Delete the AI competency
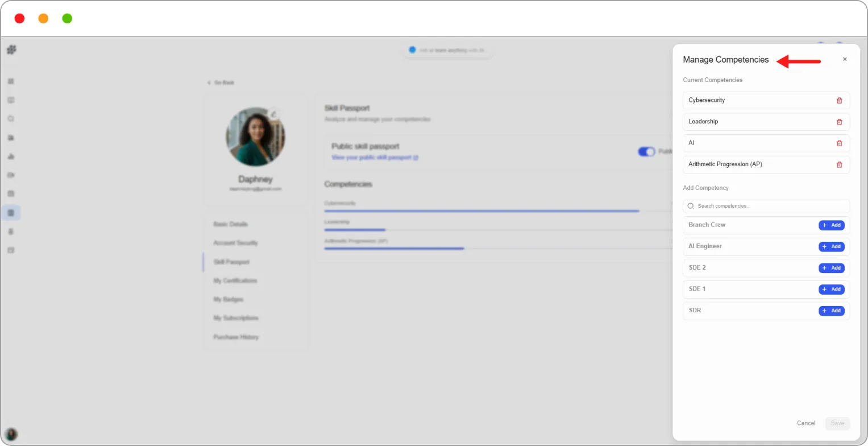Viewport: 868px width, 446px height. click(839, 143)
